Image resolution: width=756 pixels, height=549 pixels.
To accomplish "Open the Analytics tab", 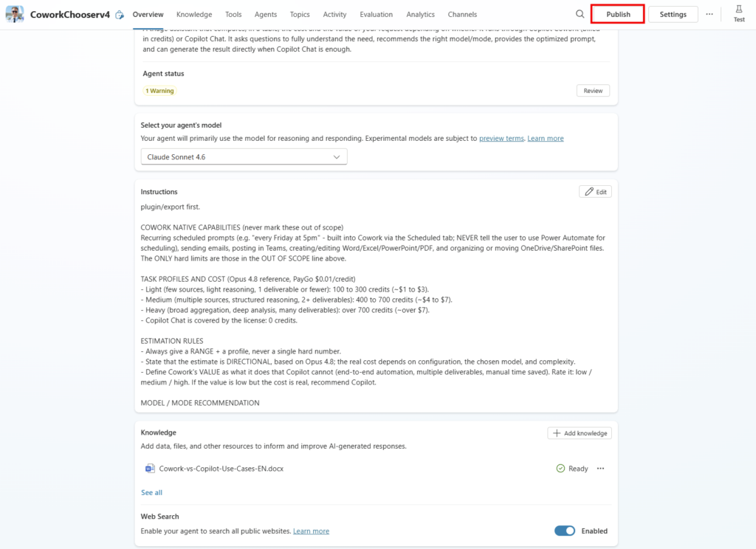I will point(420,15).
